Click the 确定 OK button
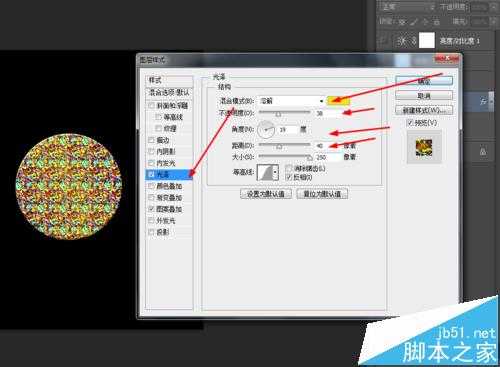Viewport: 500px width, 367px height. pos(424,81)
